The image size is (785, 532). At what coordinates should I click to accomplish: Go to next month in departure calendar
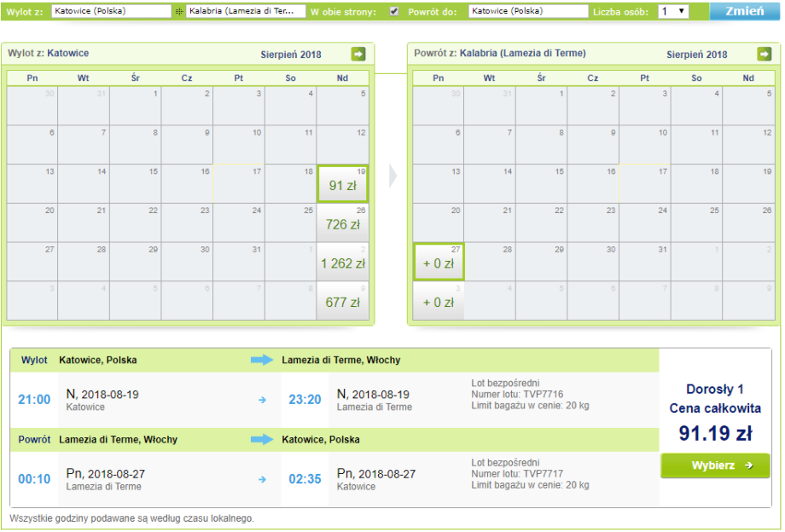pyautogui.click(x=358, y=55)
